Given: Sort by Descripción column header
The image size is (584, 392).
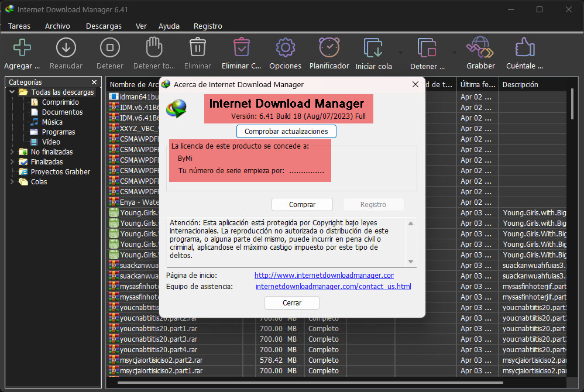Looking at the screenshot, I should point(533,84).
